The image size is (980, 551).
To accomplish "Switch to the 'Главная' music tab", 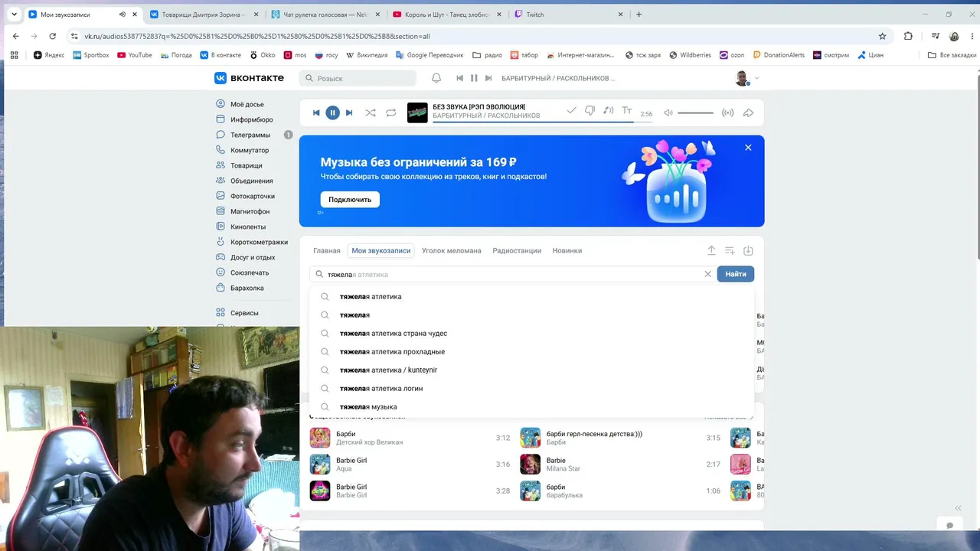I will [x=327, y=250].
